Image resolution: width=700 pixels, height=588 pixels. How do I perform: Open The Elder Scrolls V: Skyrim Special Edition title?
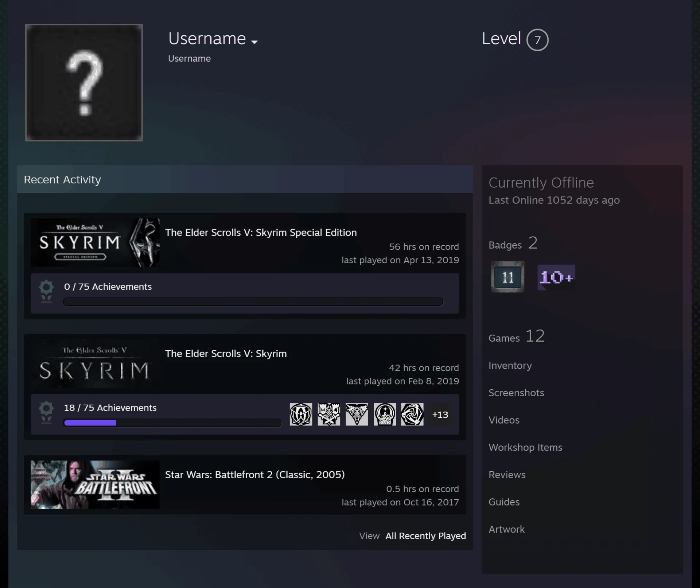[x=261, y=233]
